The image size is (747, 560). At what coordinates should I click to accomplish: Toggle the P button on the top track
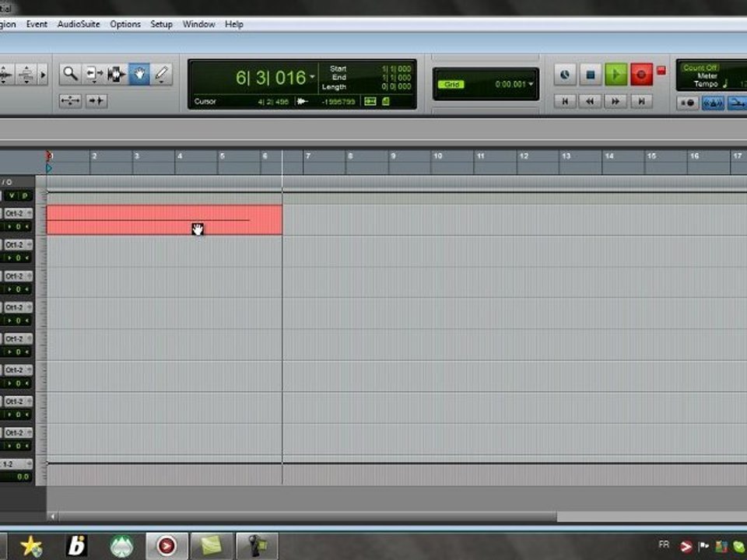[x=25, y=196]
